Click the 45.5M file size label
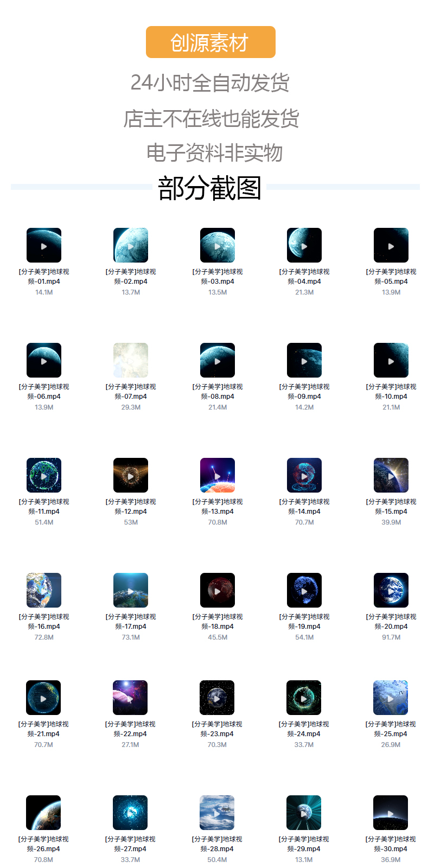The width and height of the screenshot is (434, 868). (218, 637)
